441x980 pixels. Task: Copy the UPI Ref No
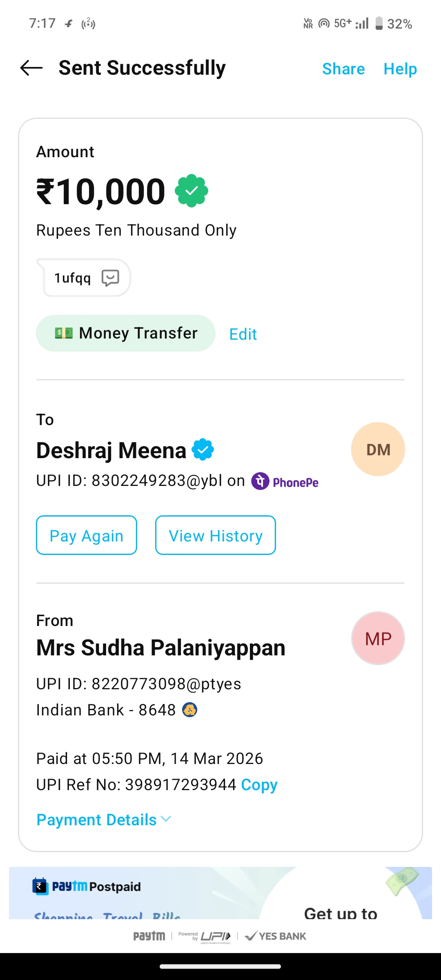coord(259,784)
